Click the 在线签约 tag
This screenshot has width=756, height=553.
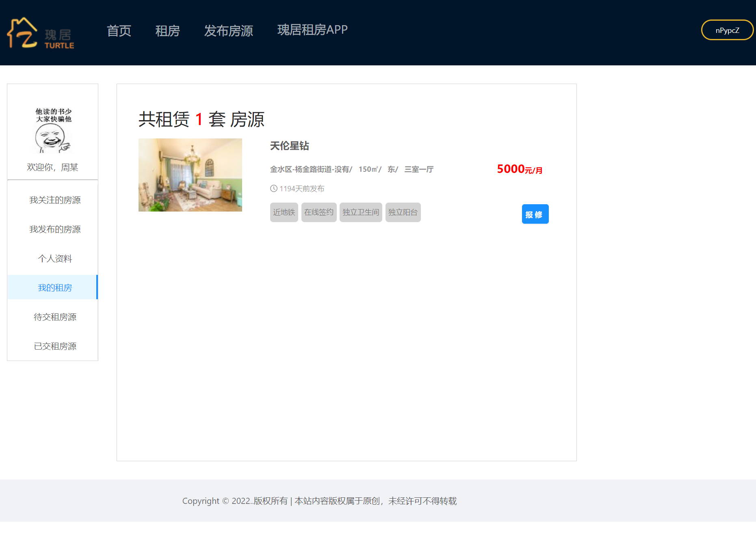(319, 212)
